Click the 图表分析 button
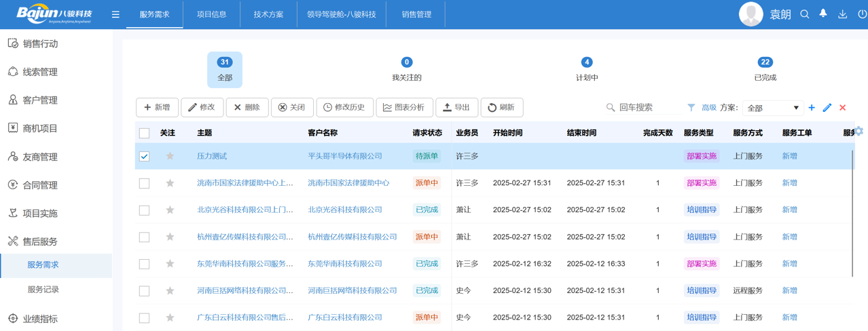 pos(404,107)
